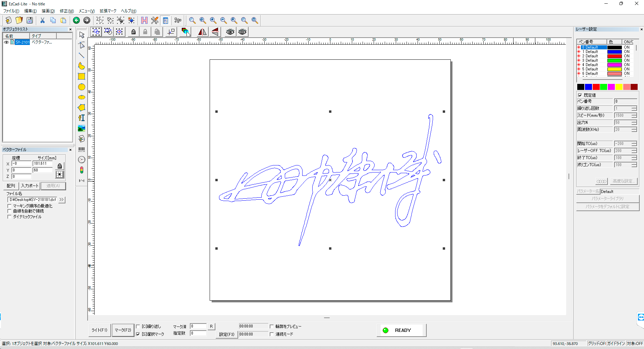This screenshot has height=349, width=644.
Task: Pick the magenta color swatch
Action: pos(611,87)
